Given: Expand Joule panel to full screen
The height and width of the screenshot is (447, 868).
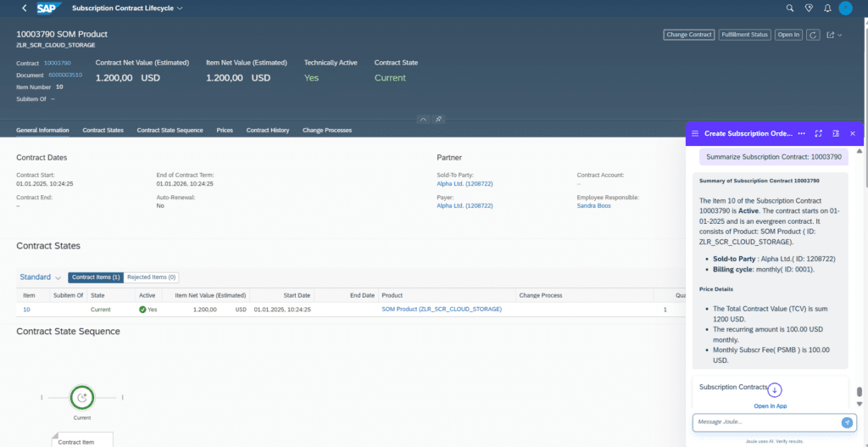Looking at the screenshot, I should (x=818, y=133).
